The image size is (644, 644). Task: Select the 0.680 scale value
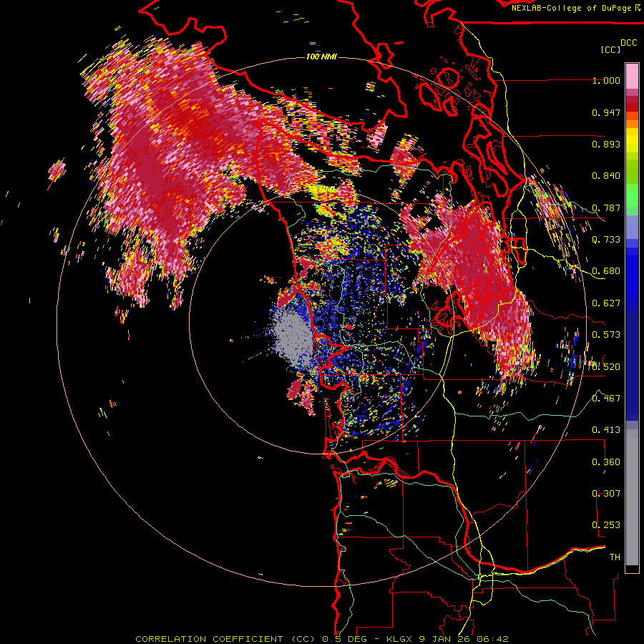click(606, 271)
